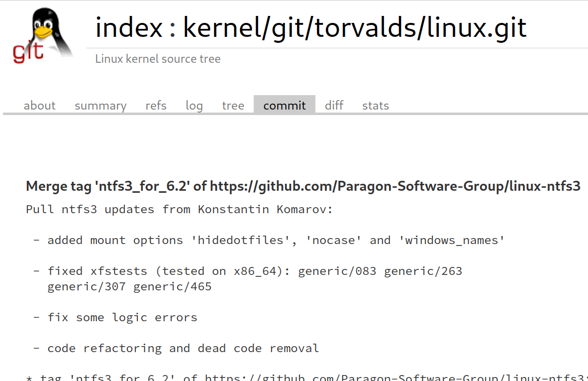The width and height of the screenshot is (588, 381).
Task: Browse the tree tab
Action: [x=233, y=106]
